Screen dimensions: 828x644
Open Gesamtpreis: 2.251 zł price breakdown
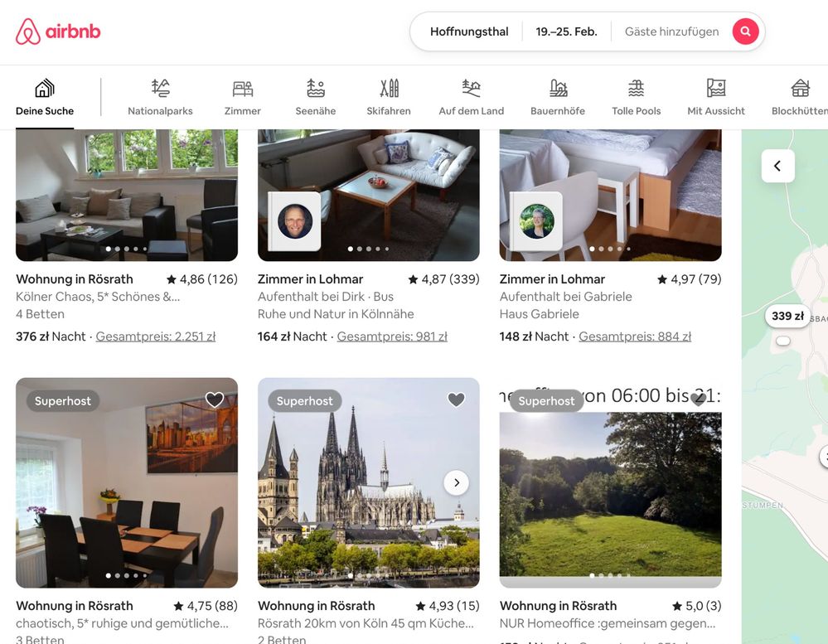(156, 337)
